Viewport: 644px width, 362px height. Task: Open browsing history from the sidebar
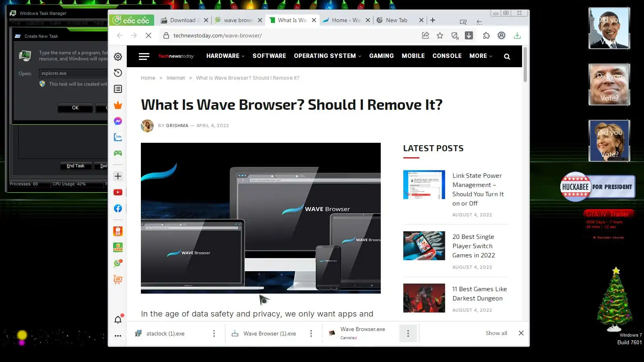pos(118,73)
